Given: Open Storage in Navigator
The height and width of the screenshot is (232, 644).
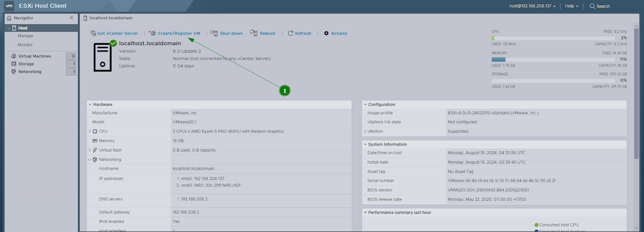Looking at the screenshot, I should [x=26, y=64].
